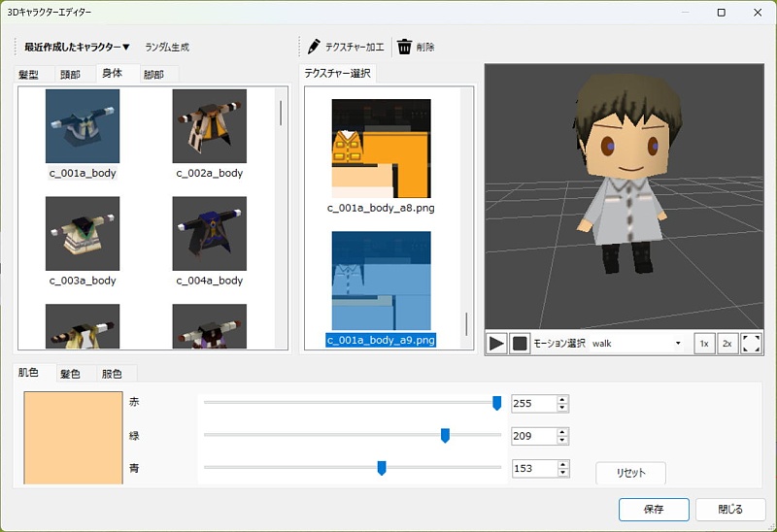Open the 最近作成したキャラクター dropdown
This screenshot has height=532, width=777.
[x=77, y=47]
